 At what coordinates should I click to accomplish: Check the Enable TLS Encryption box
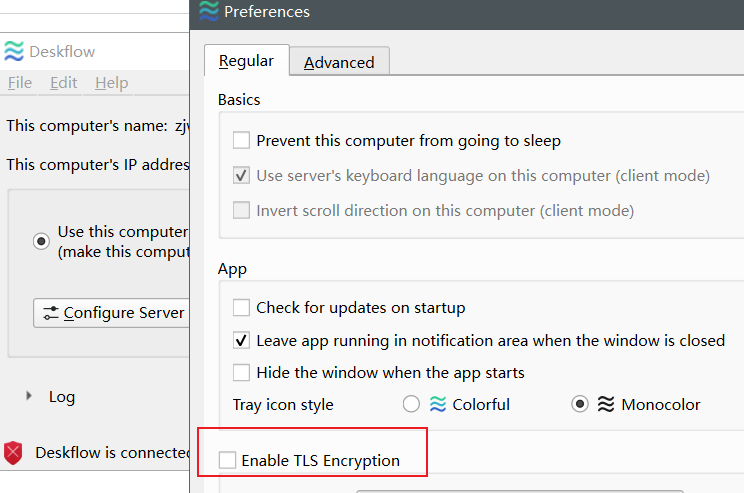coord(228,461)
